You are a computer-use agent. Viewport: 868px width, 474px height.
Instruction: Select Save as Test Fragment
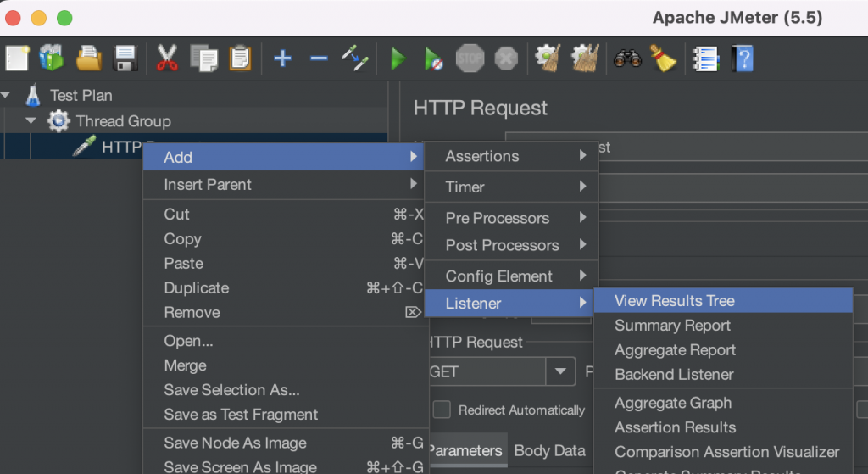pos(241,415)
